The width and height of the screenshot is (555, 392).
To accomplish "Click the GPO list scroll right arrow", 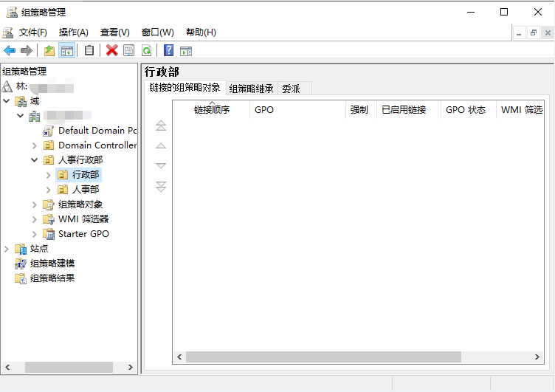I will (537, 357).
